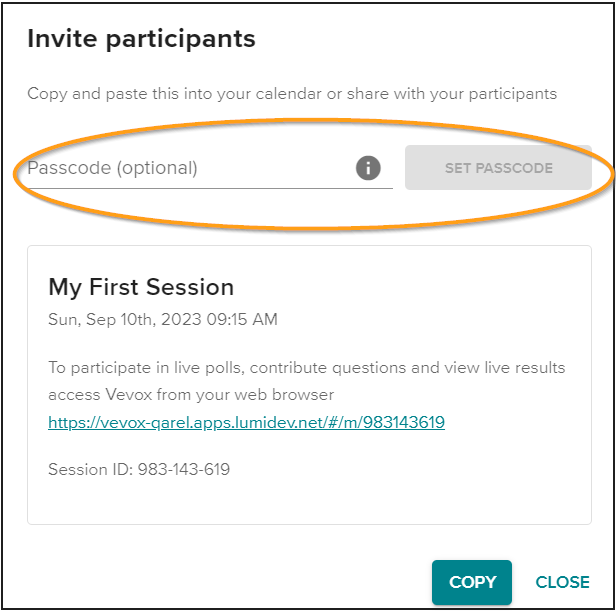Click the word Passcode in the placeholder
Screen dimensions: 616x611
click(69, 168)
